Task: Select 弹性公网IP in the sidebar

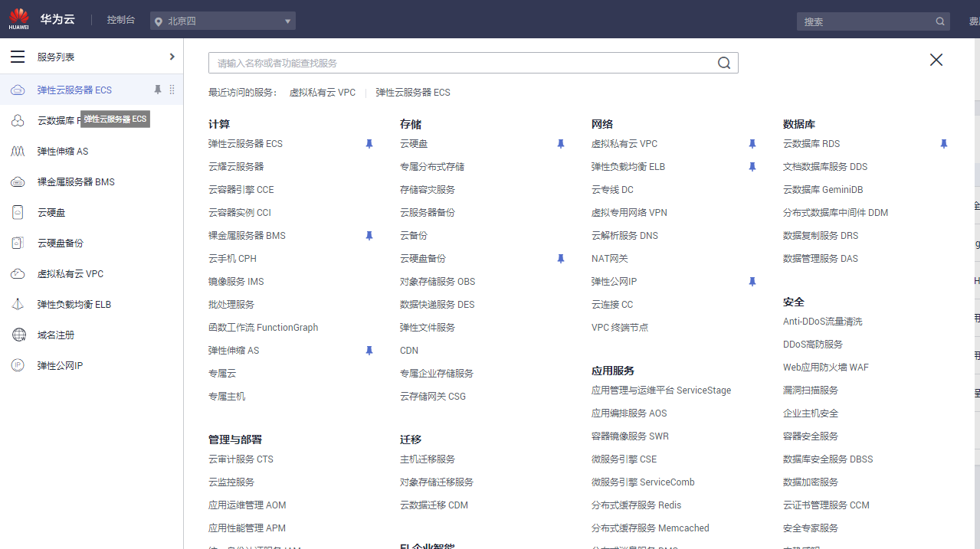Action: pyautogui.click(x=60, y=366)
